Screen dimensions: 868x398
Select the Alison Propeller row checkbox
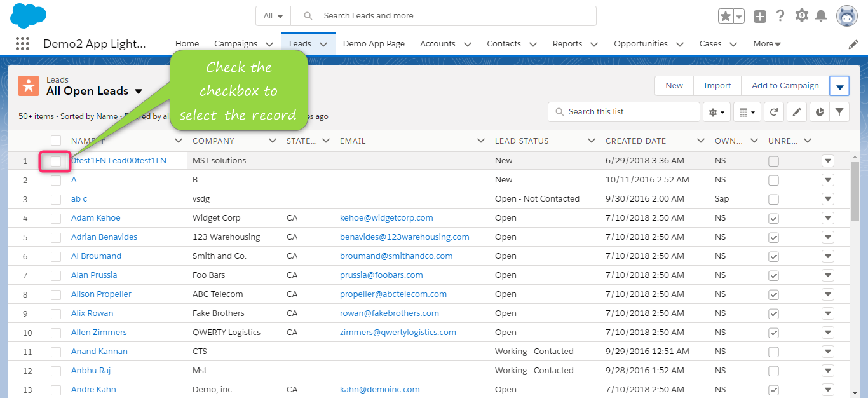pos(56,294)
